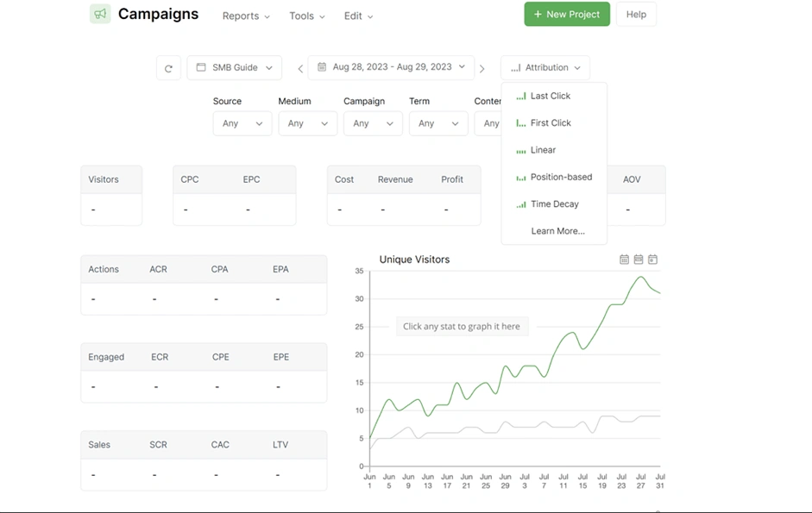The image size is (812, 513).
Task: Expand the Campaign filter dropdown
Action: pos(373,123)
